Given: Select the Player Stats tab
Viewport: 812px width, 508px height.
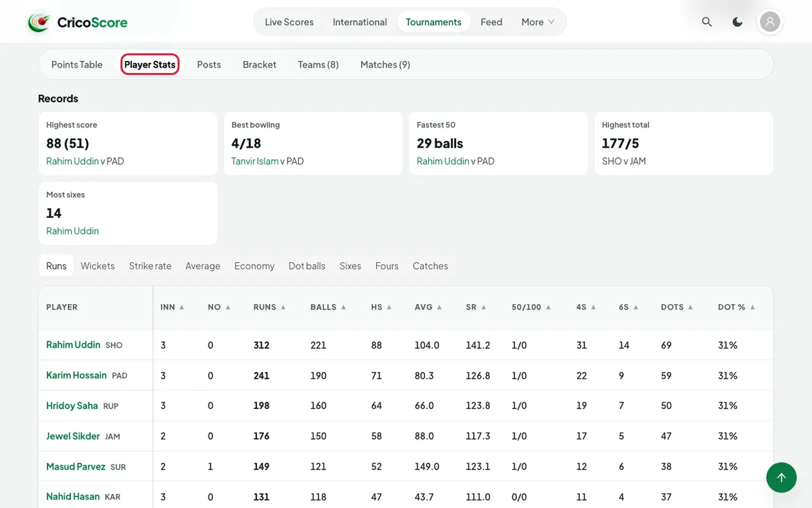Looking at the screenshot, I should click(x=150, y=64).
